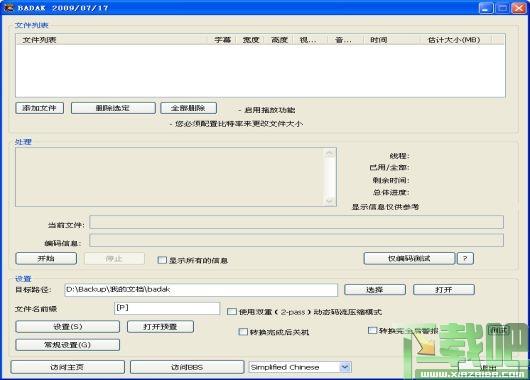Open the 设置(S) dialog
Image resolution: width=530 pixels, height=380 pixels.
pyautogui.click(x=68, y=327)
